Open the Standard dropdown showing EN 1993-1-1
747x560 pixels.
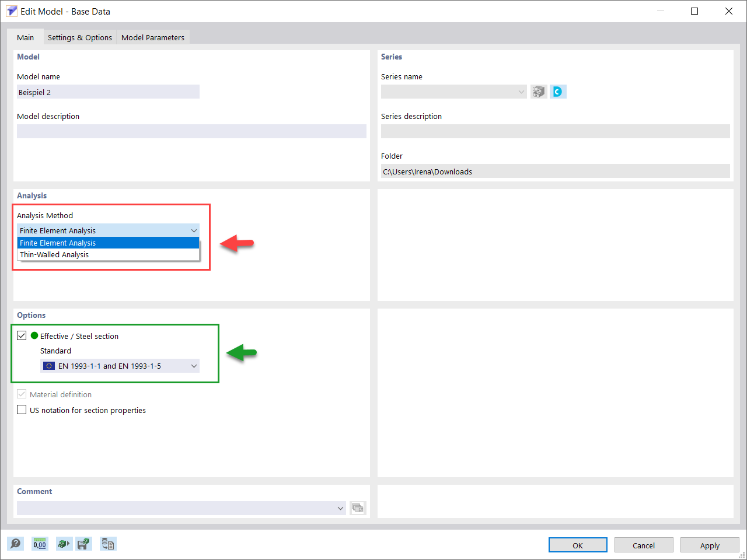(x=194, y=365)
